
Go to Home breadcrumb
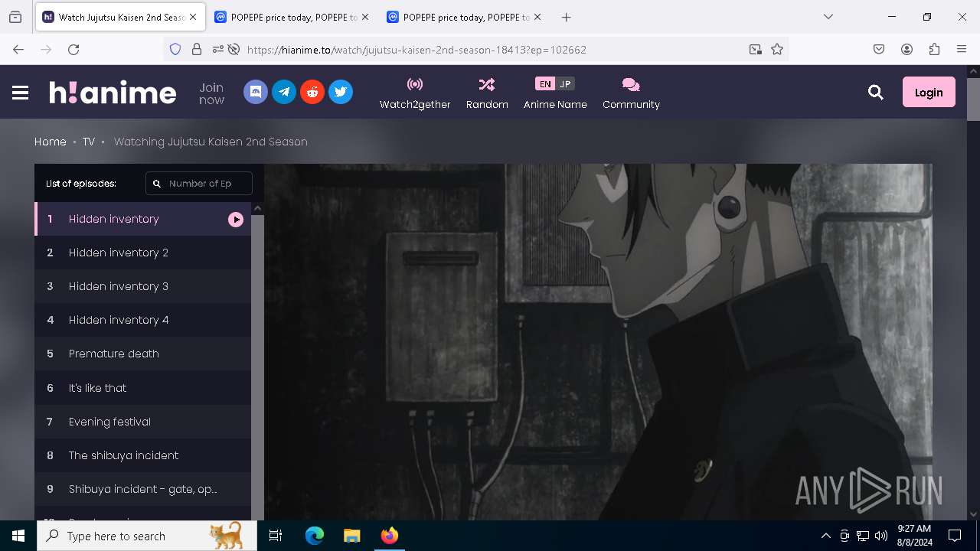coord(51,142)
